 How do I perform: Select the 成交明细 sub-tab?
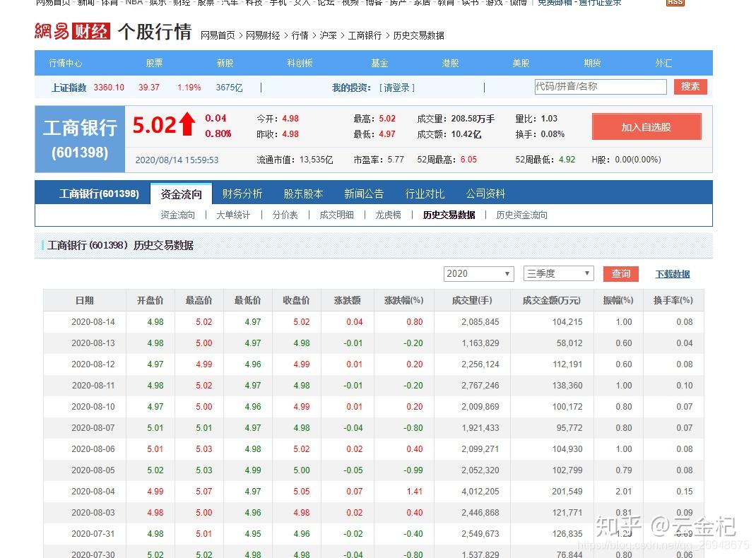click(335, 215)
